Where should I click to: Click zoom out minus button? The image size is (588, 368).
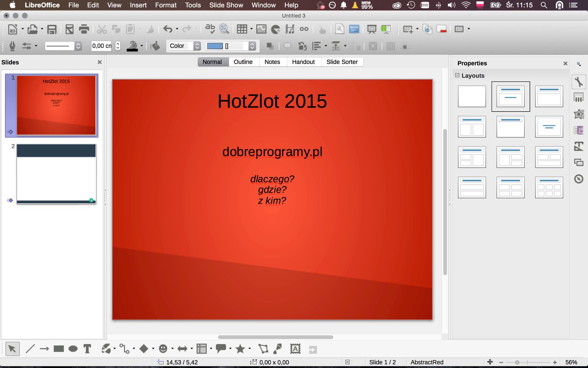pyautogui.click(x=501, y=362)
